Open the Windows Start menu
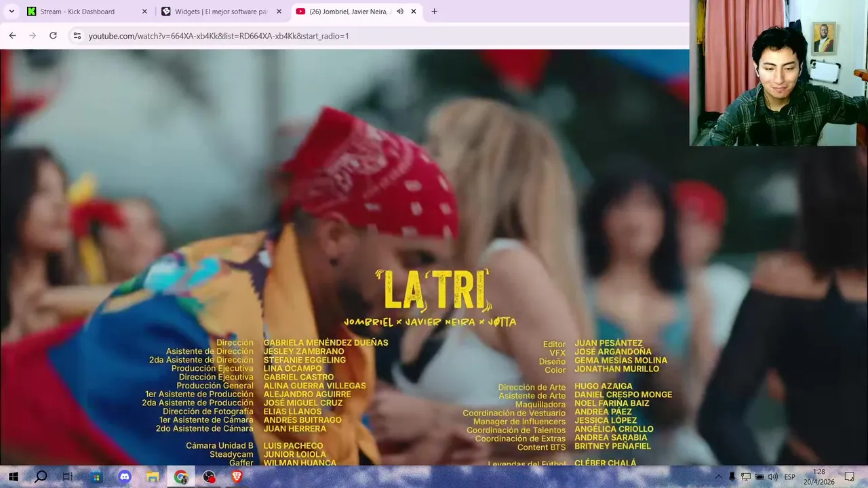Viewport: 868px width, 488px height. coord(13,477)
